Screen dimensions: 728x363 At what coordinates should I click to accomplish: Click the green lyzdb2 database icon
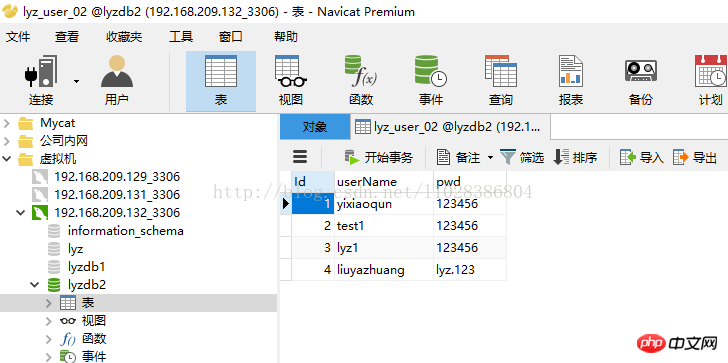tap(54, 285)
